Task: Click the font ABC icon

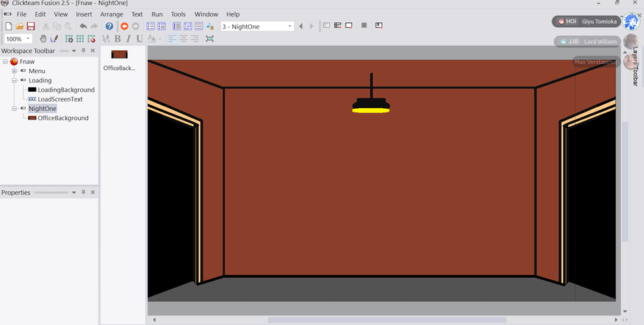Action: (106, 39)
